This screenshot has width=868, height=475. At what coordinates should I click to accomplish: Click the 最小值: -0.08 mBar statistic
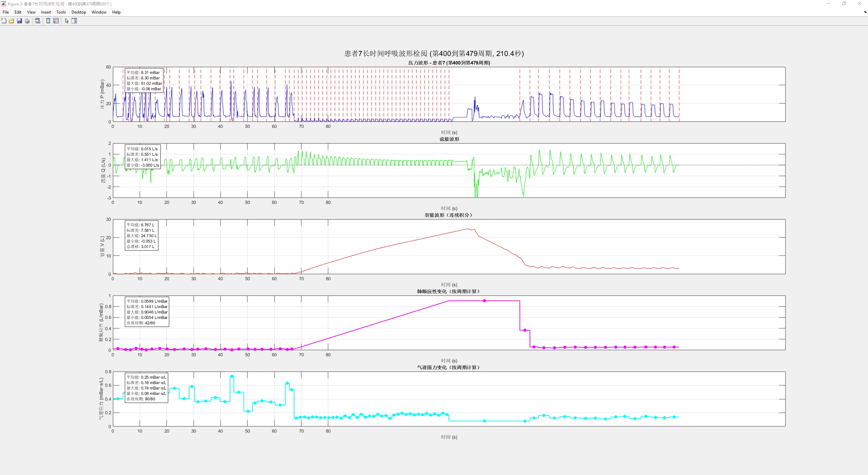(144, 89)
